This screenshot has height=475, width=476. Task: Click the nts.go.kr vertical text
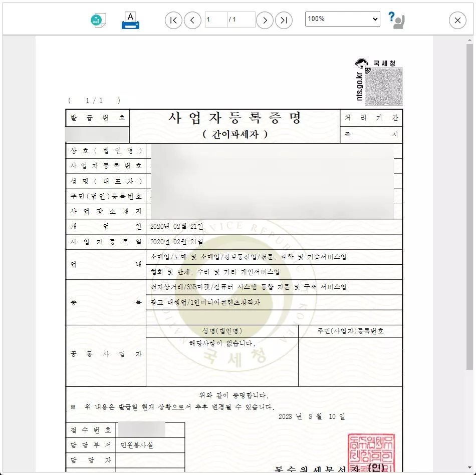point(359,87)
